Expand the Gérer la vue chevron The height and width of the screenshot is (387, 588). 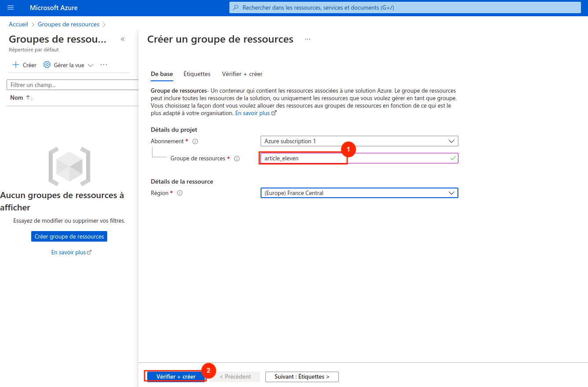pos(91,65)
